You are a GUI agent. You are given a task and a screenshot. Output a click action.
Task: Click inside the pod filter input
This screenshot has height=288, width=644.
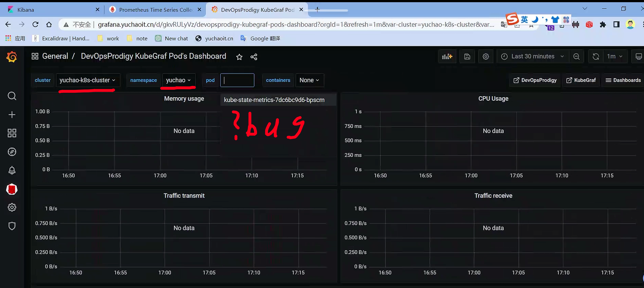point(237,80)
